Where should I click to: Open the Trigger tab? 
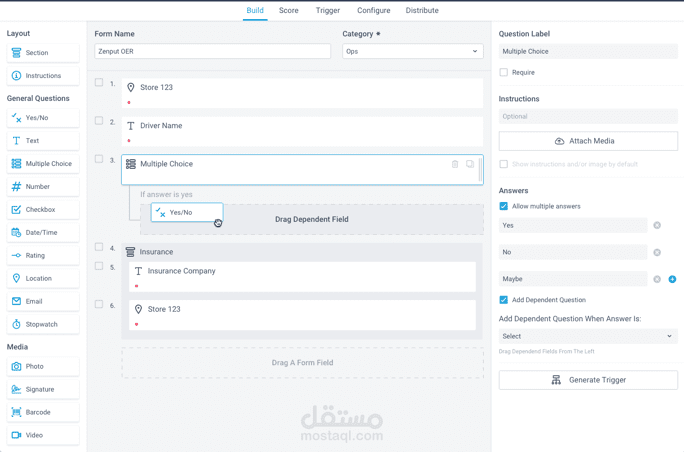point(328,10)
